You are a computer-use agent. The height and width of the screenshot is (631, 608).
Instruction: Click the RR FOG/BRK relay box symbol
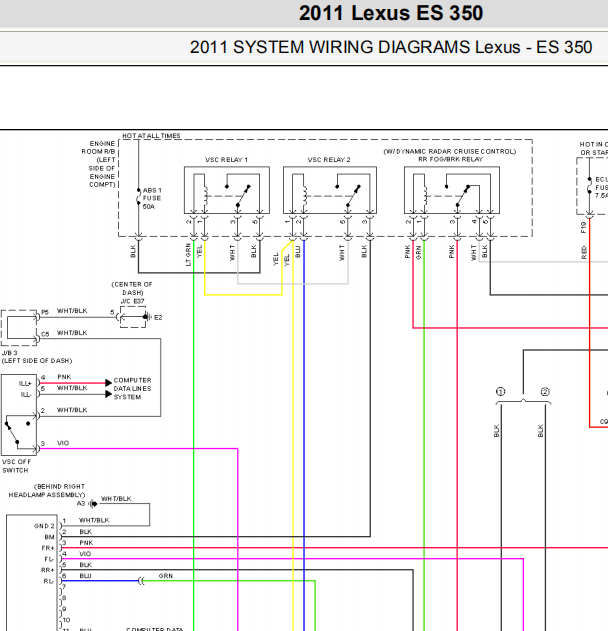[452, 190]
